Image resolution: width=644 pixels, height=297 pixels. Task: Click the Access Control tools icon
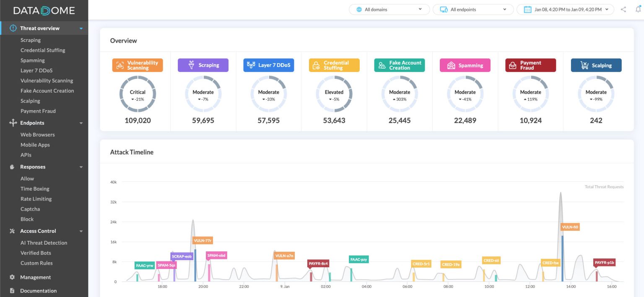click(x=12, y=231)
